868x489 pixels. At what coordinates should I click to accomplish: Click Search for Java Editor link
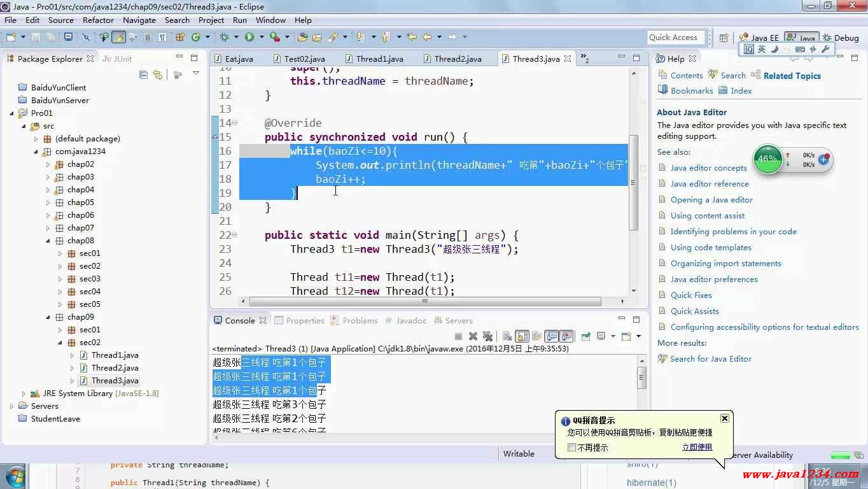pos(711,359)
